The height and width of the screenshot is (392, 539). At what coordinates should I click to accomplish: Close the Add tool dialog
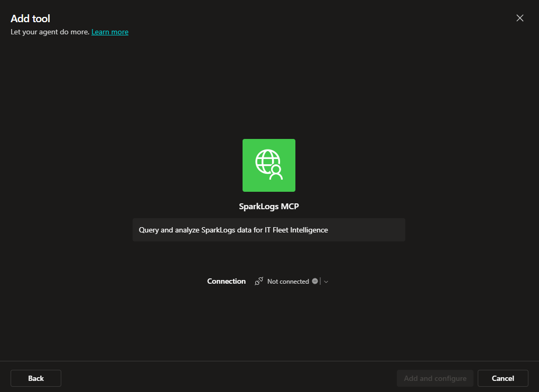(520, 18)
